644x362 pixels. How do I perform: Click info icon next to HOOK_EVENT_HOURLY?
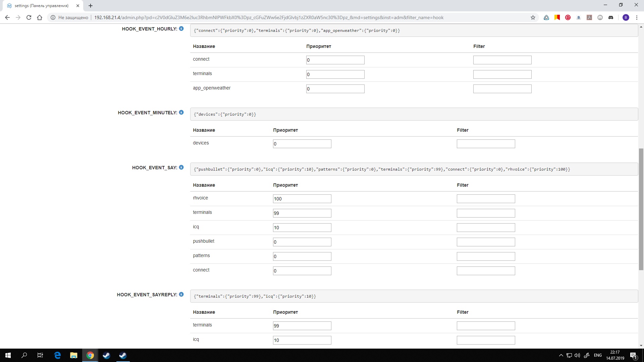pyautogui.click(x=181, y=28)
